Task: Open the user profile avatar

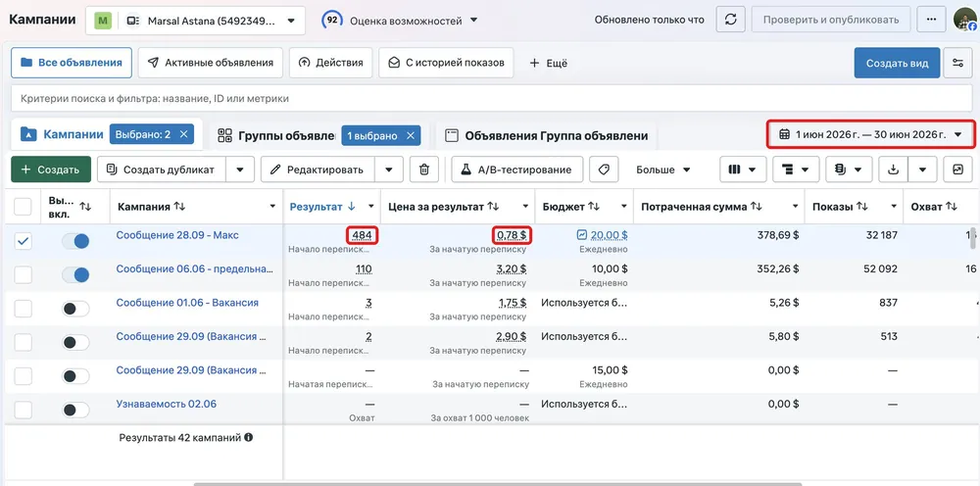Action: [x=965, y=20]
